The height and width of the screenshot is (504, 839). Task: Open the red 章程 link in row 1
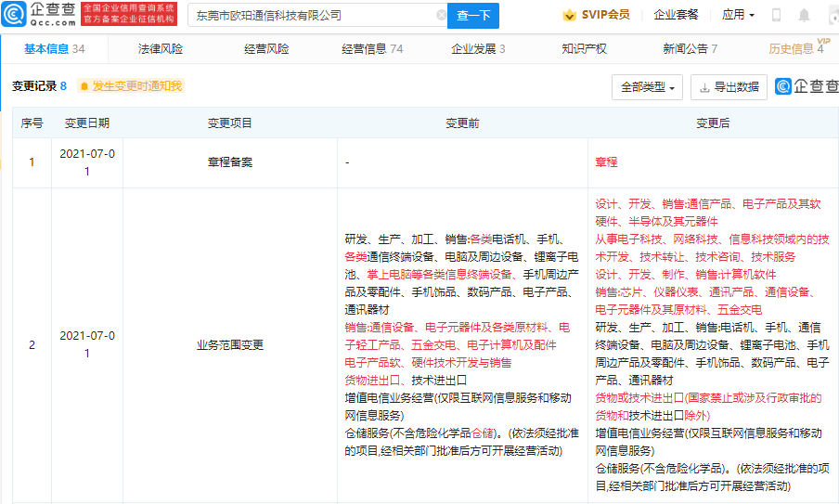click(x=606, y=162)
